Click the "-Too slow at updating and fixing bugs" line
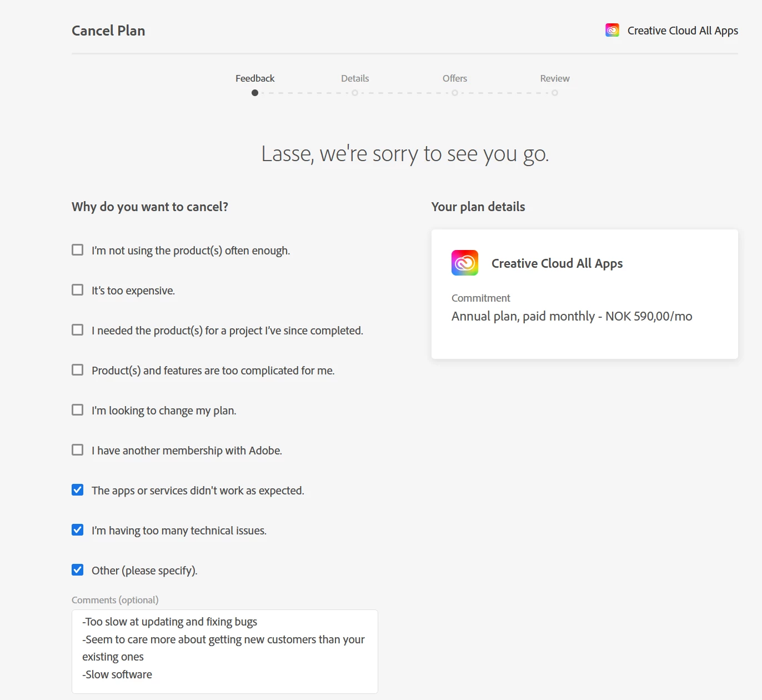The height and width of the screenshot is (700, 762). pyautogui.click(x=170, y=622)
